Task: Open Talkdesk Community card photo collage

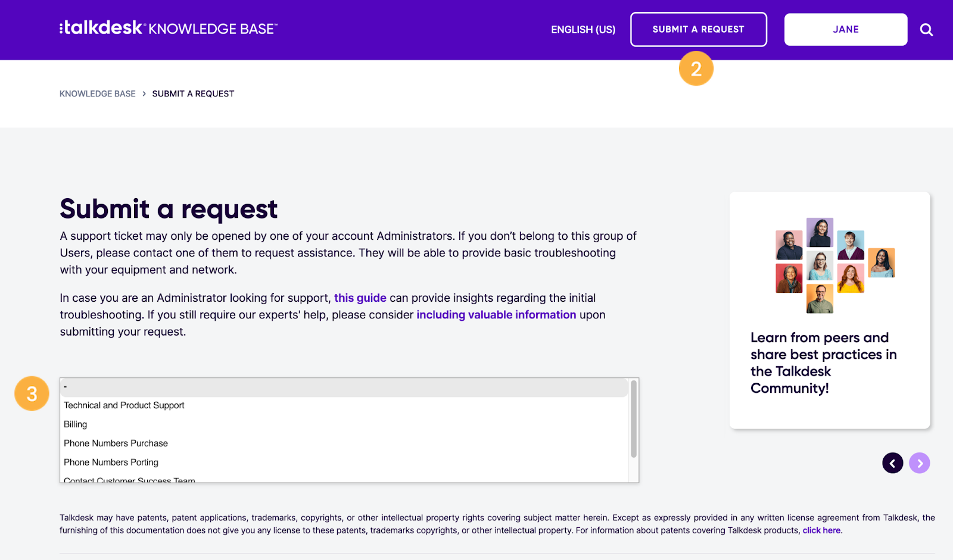Action: click(x=835, y=265)
